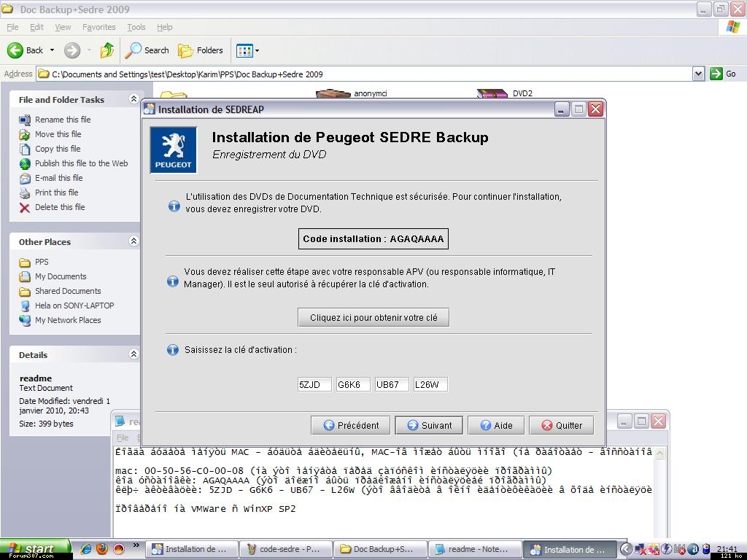Screen dimensions: 747x560
Task: Click Print this file
Action: 56,192
